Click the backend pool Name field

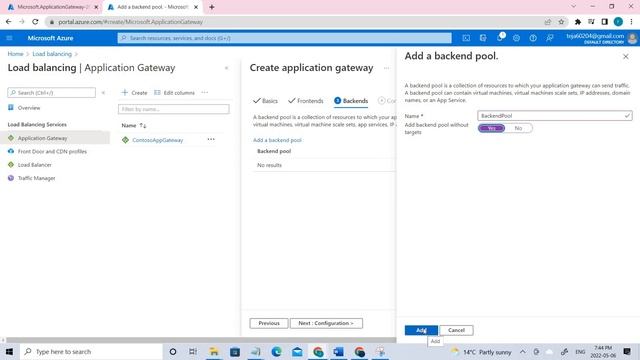555,116
